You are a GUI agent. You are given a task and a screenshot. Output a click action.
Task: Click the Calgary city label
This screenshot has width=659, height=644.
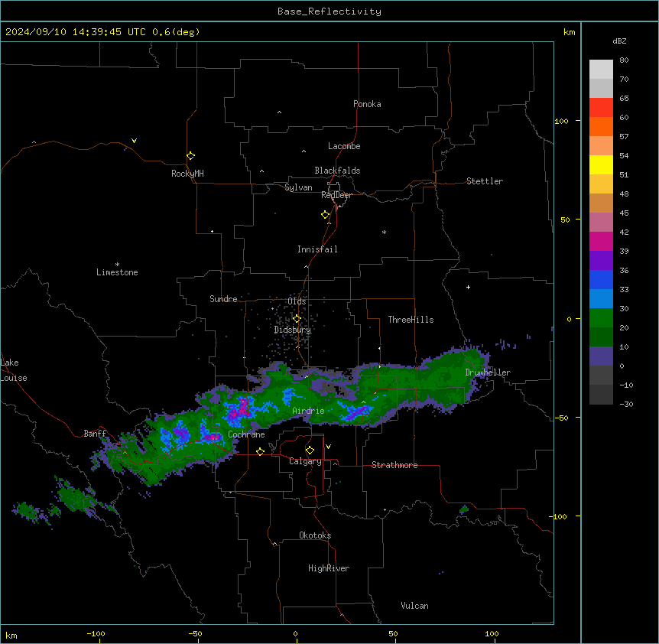305,461
